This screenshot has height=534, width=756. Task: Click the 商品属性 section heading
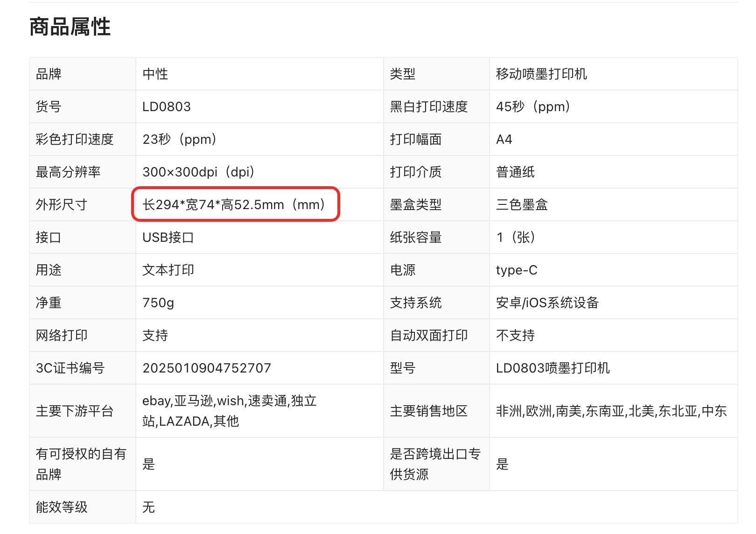[70, 27]
